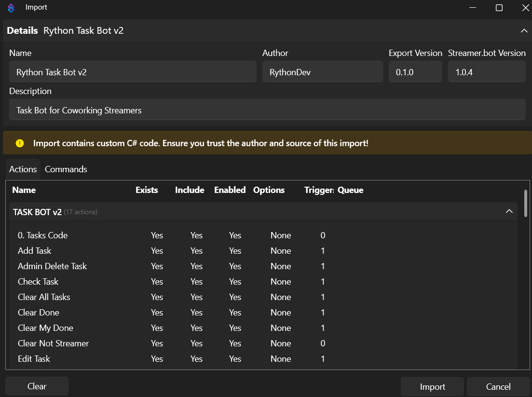Click the Author field showing RythonDev
532x397 pixels.
coord(322,71)
